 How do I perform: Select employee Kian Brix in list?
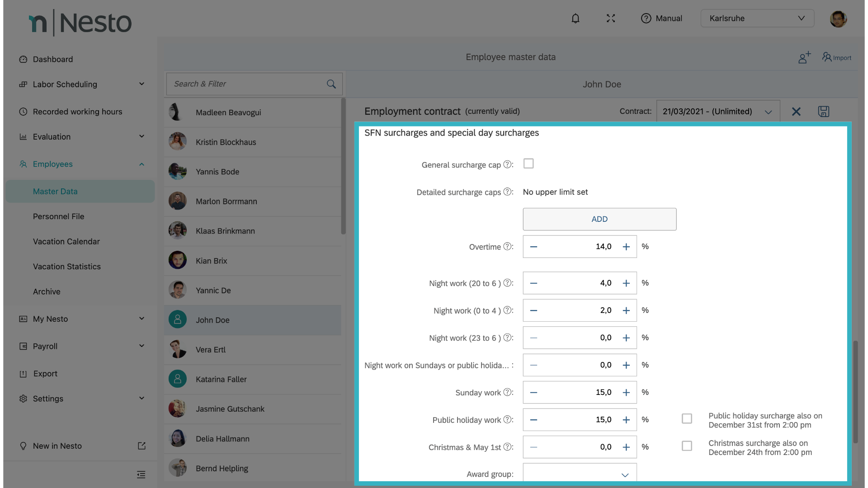tap(211, 261)
